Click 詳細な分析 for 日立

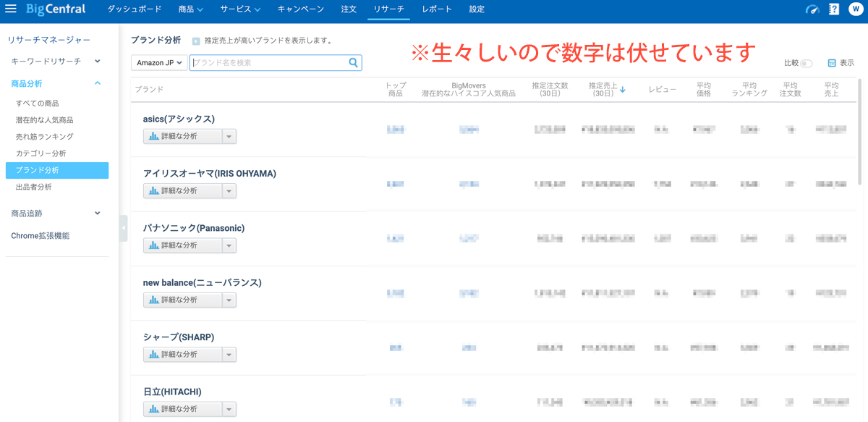[x=182, y=409]
